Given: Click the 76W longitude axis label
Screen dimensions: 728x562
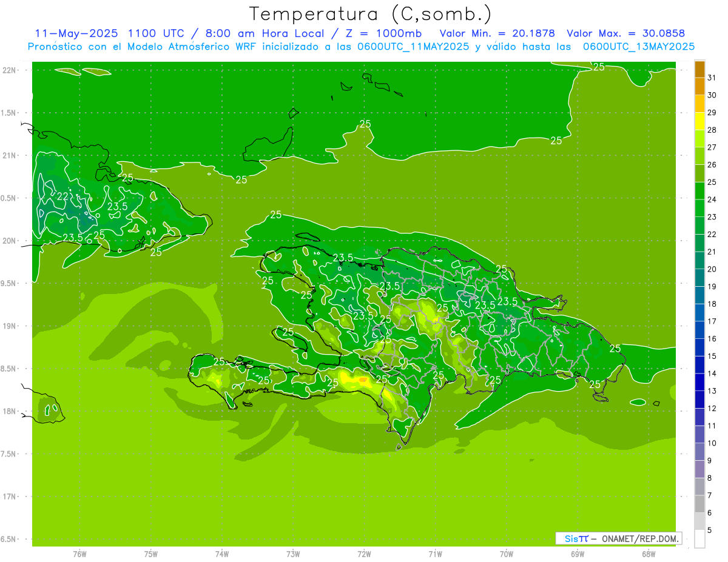Looking at the screenshot, I should coord(79,554).
